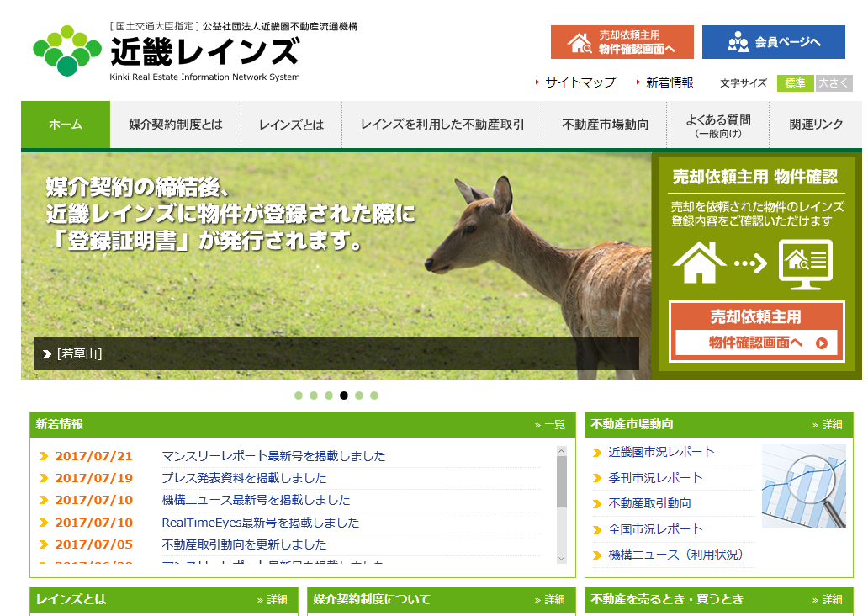Open 詳細 for レインズとは section
The width and height of the screenshot is (868, 616).
(x=269, y=600)
